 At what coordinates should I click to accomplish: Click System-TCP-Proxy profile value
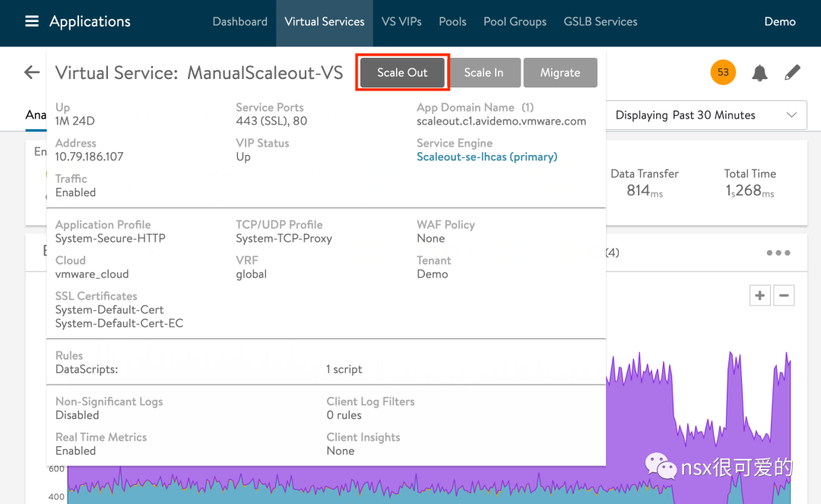[284, 238]
